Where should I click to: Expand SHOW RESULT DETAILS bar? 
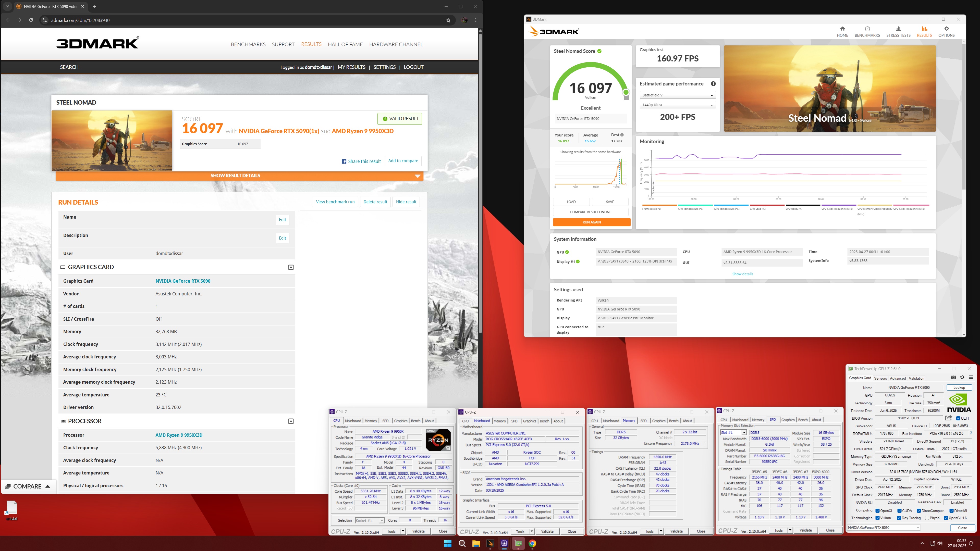coord(239,176)
